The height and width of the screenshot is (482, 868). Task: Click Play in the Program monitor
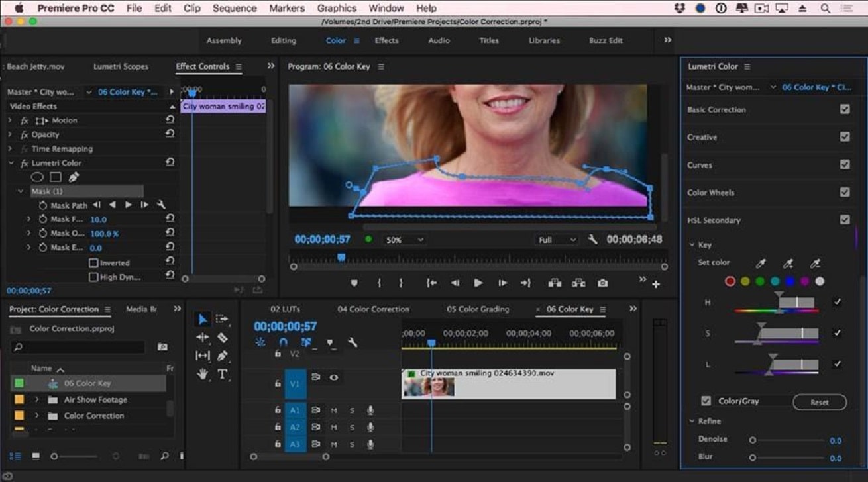[x=479, y=282]
